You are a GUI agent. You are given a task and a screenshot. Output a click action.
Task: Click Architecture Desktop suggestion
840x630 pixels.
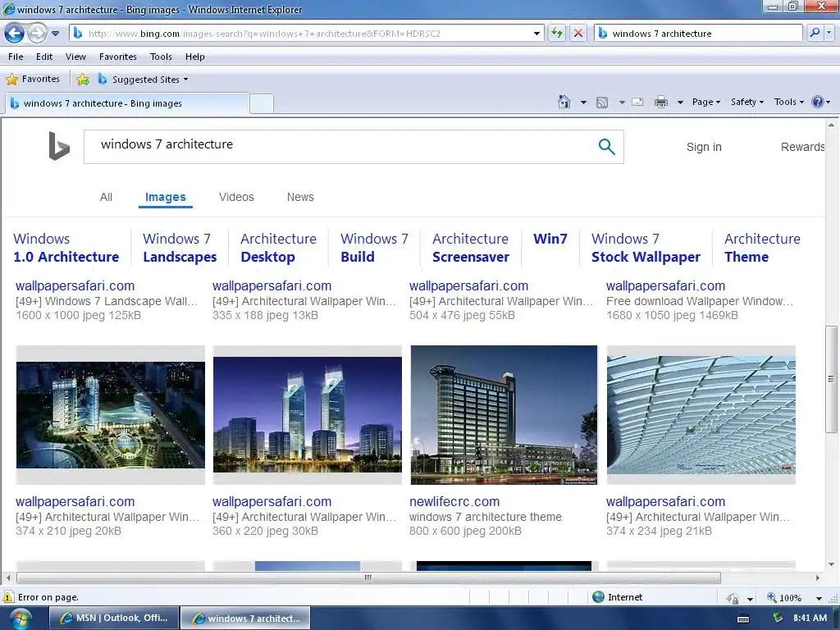[278, 248]
